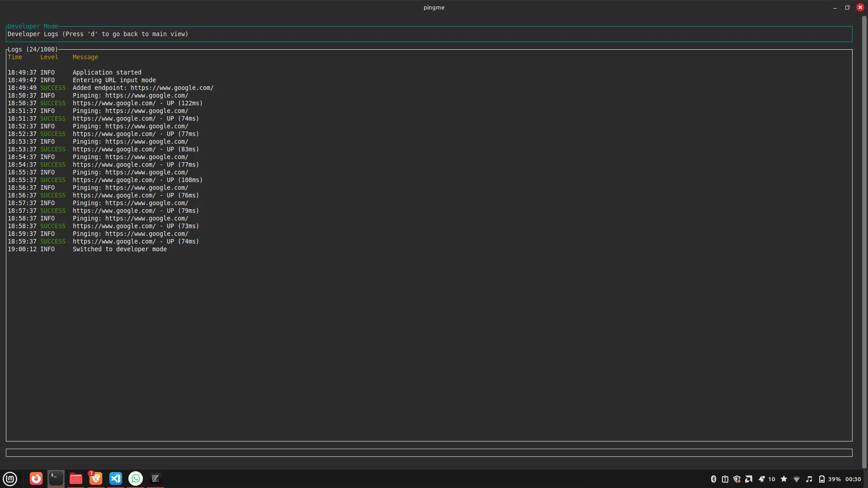The height and width of the screenshot is (488, 868).
Task: Select the "Entering URL input mode" log line
Action: click(82, 80)
